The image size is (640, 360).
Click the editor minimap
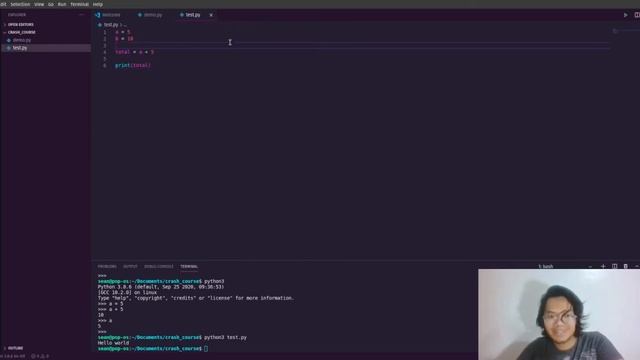point(624,31)
